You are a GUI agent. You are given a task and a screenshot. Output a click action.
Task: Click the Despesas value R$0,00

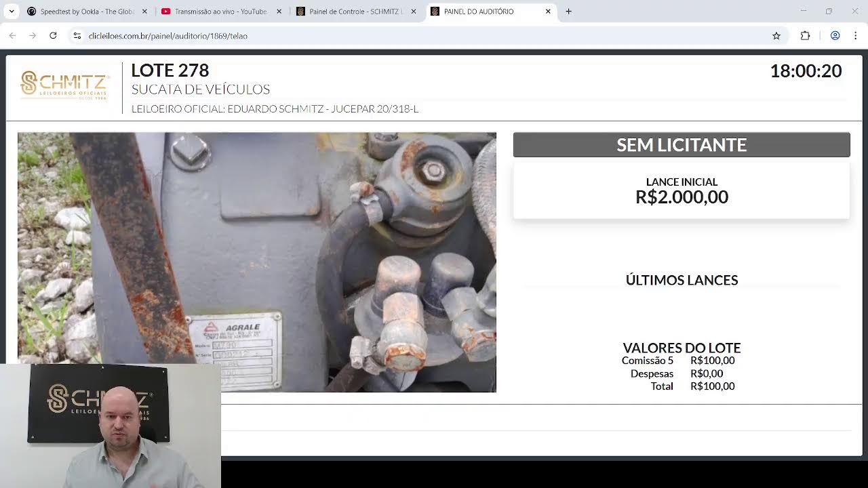click(707, 373)
